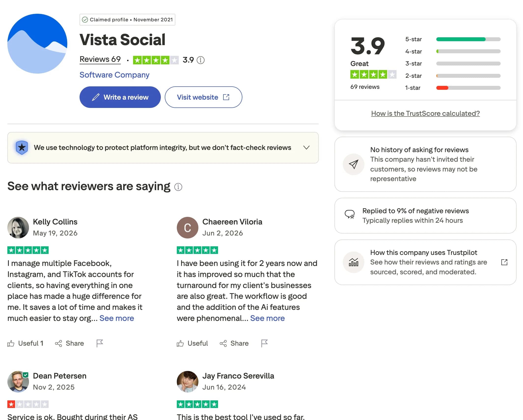Open info icon next to reviewers are saying
The width and height of the screenshot is (523, 420).
(178, 187)
